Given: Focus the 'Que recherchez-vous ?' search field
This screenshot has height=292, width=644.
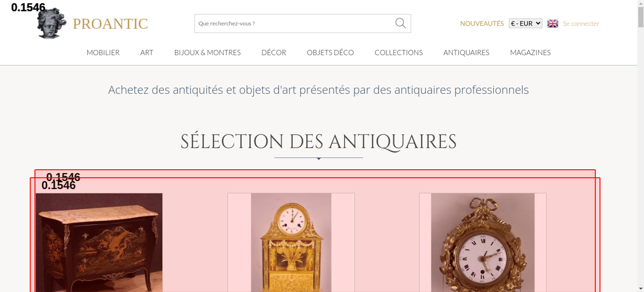Looking at the screenshot, I should (x=295, y=23).
